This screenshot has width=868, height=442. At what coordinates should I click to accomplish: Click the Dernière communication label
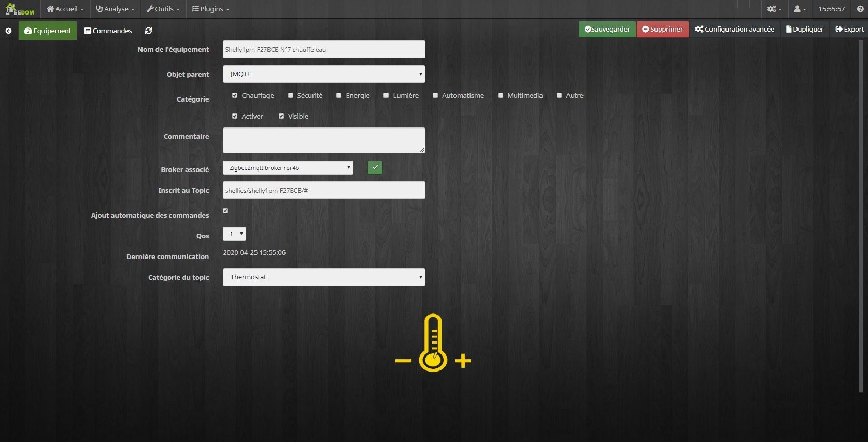click(167, 256)
